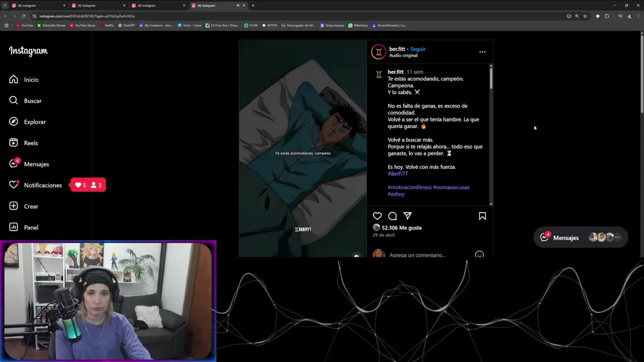
Task: Click the red notifications likes and followers badge
Action: (88, 185)
